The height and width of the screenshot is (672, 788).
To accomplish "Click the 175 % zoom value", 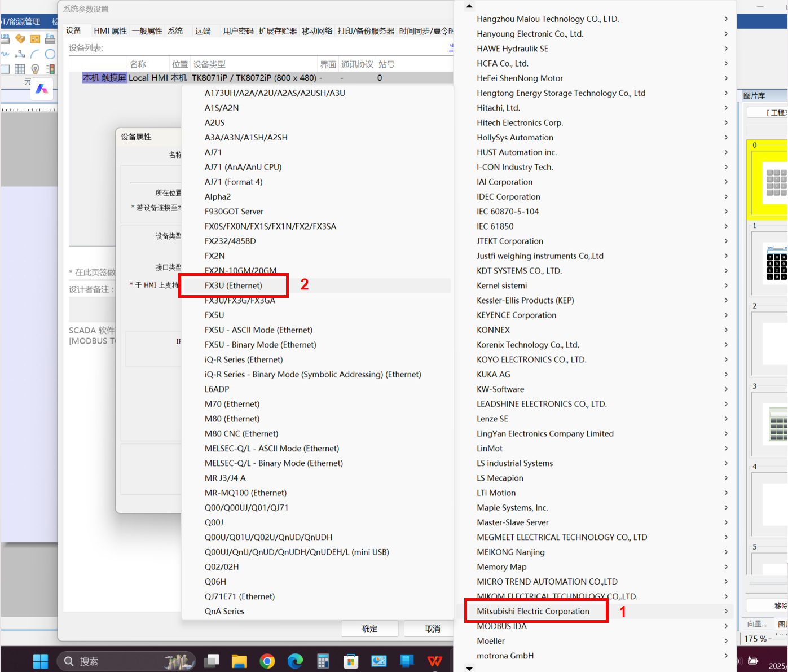I will (x=755, y=639).
